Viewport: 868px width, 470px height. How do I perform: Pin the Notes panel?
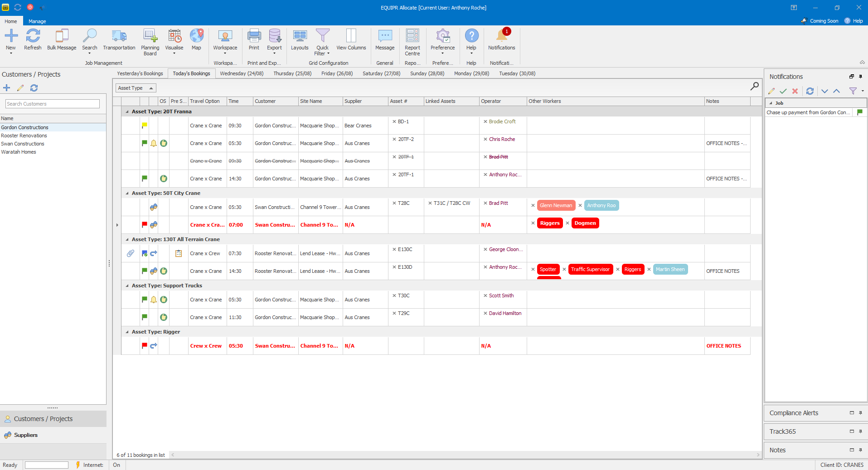coord(860,450)
